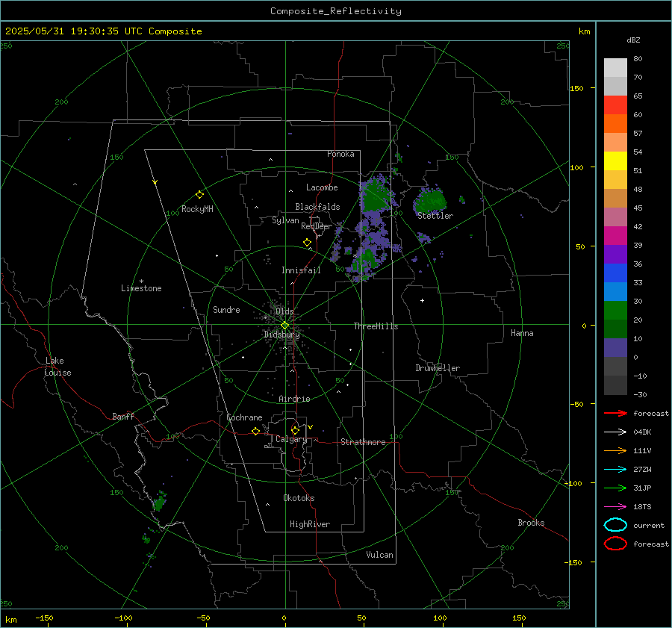Select the yellow diamond marker near Cochrane
The image size is (672, 628).
[255, 431]
